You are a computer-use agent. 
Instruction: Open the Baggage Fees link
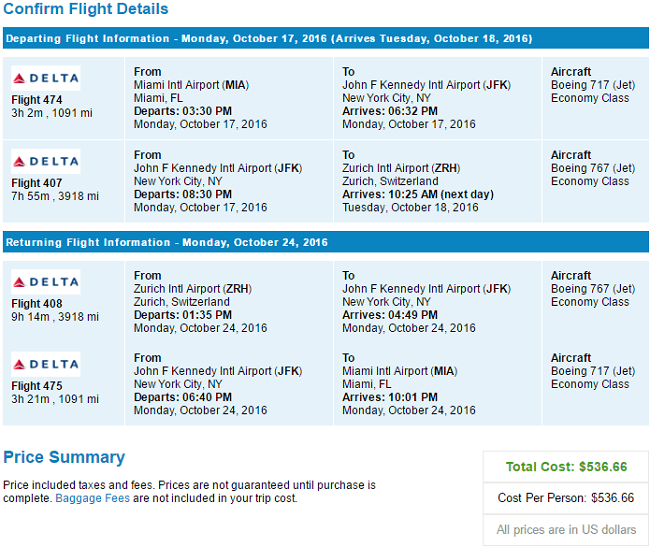click(x=92, y=498)
